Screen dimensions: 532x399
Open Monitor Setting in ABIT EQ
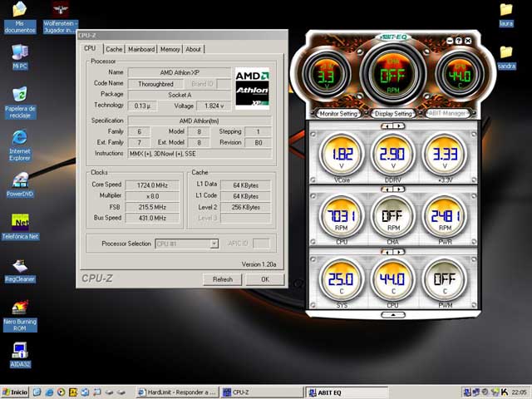click(x=338, y=113)
